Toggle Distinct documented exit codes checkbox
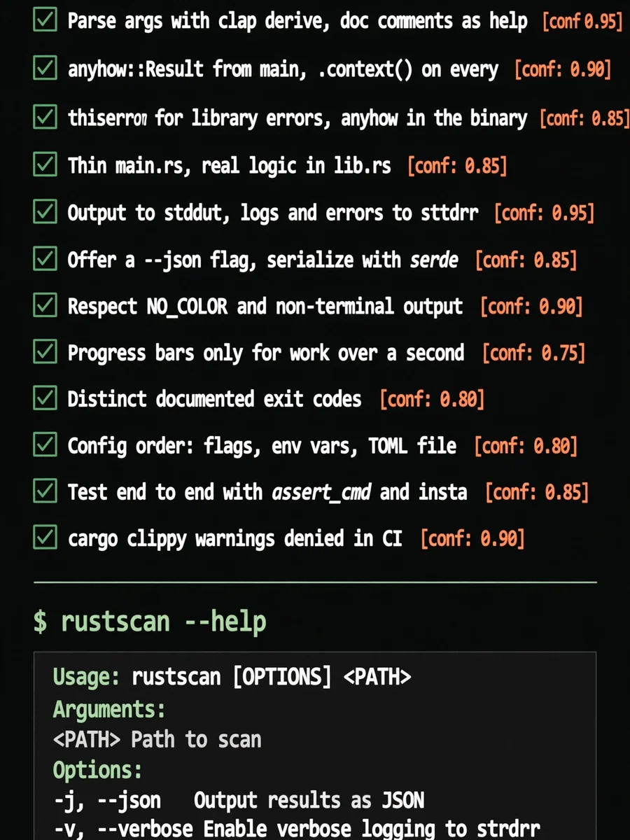 click(45, 398)
